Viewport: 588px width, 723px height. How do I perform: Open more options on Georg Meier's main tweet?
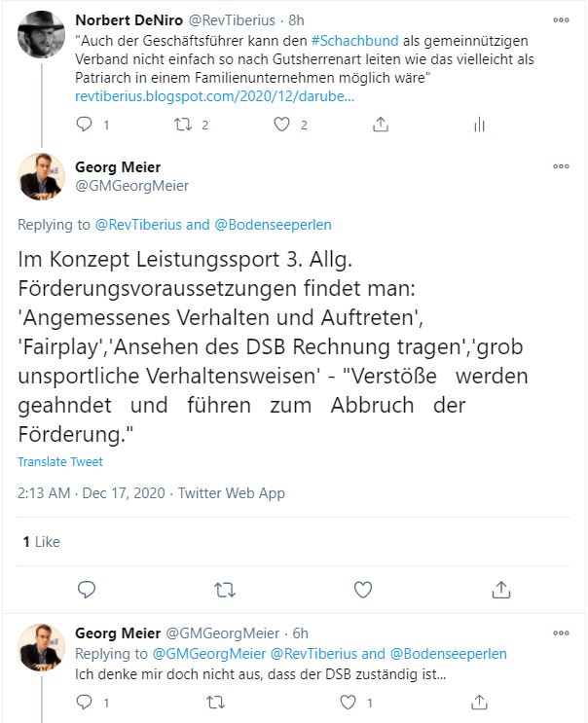561,166
